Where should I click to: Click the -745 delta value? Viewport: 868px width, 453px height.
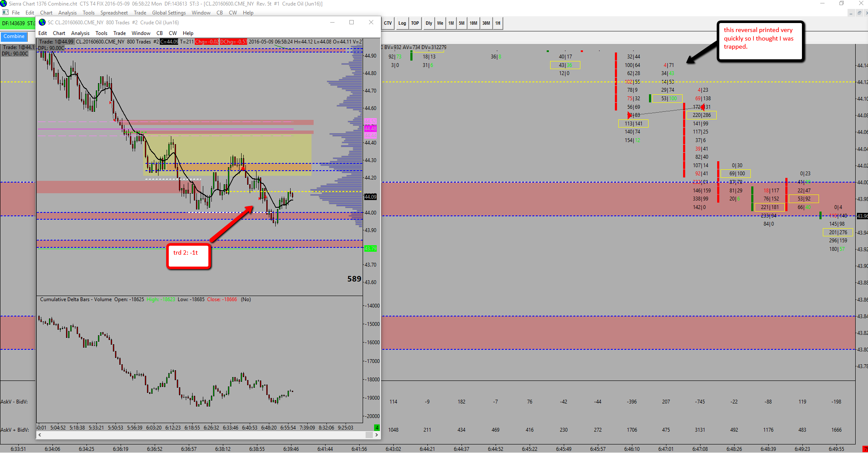tap(700, 402)
